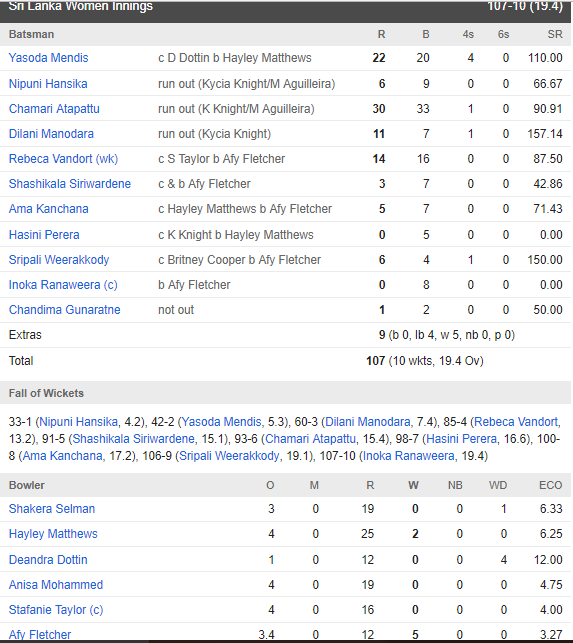Open Sripali Weerakkody batsman link
This screenshot has height=643, width=573.
[x=59, y=260]
